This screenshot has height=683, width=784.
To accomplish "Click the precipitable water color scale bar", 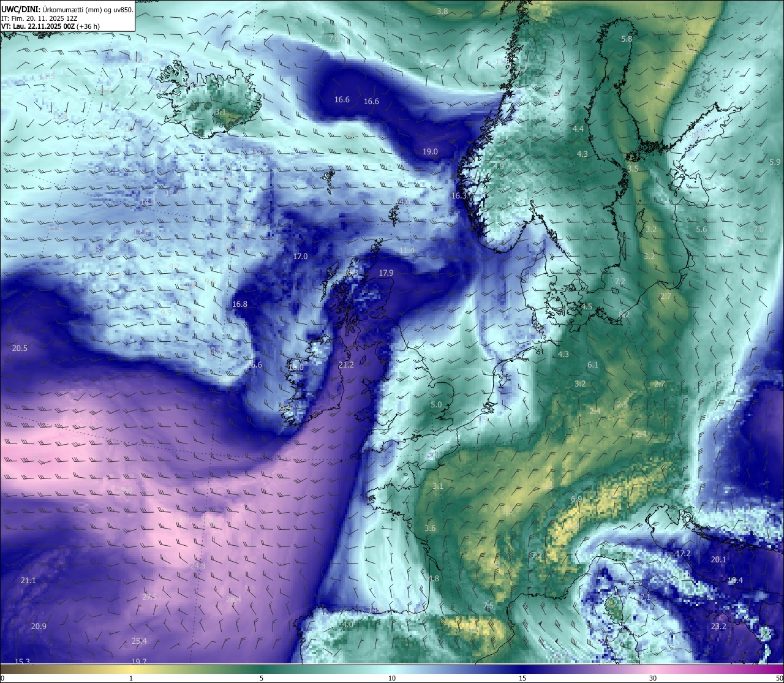I will (x=392, y=668).
